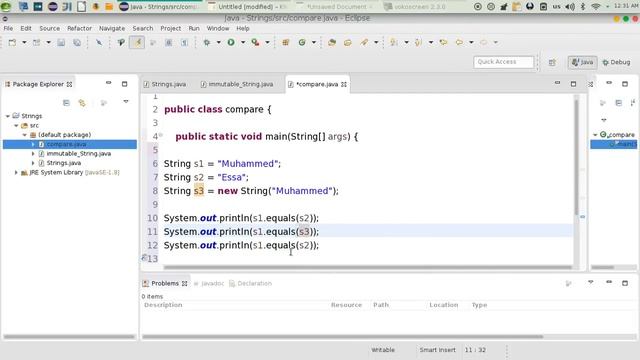Click the Run Last Tool icon

click(x=256, y=42)
